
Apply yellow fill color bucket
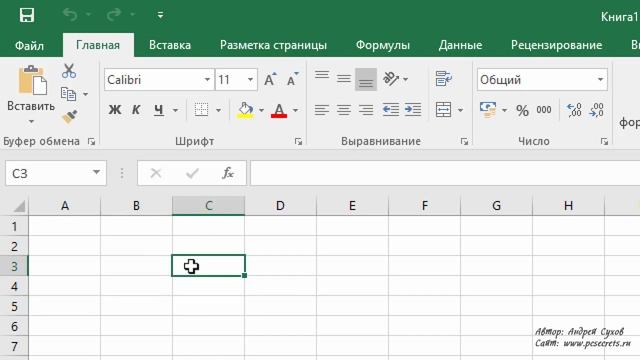point(245,110)
